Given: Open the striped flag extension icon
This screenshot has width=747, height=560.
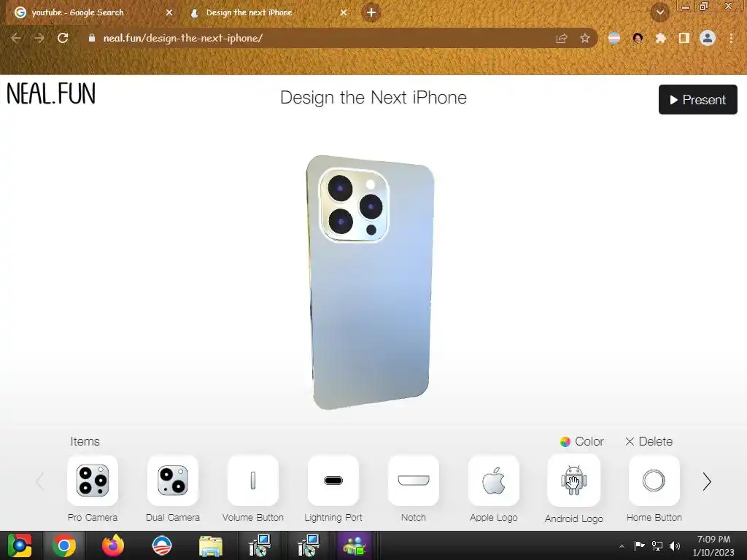Looking at the screenshot, I should pos(614,38).
